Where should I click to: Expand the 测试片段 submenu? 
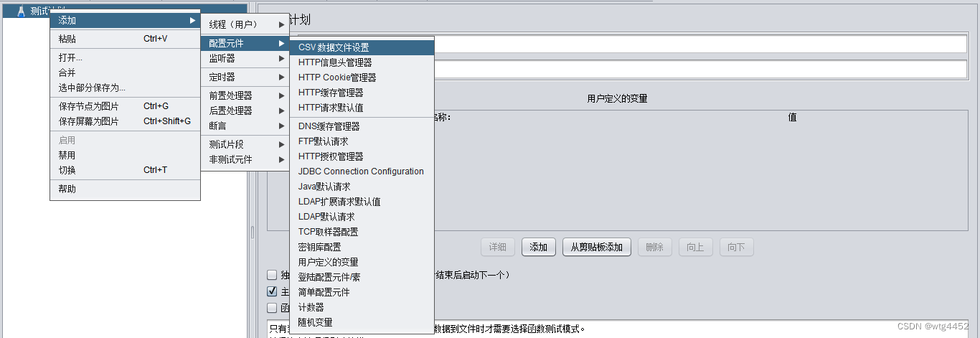coord(245,144)
